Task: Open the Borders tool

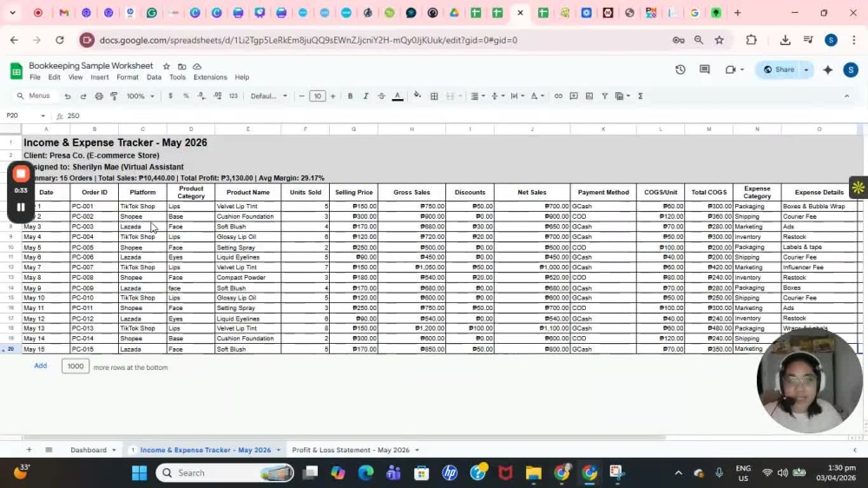Action: point(434,96)
